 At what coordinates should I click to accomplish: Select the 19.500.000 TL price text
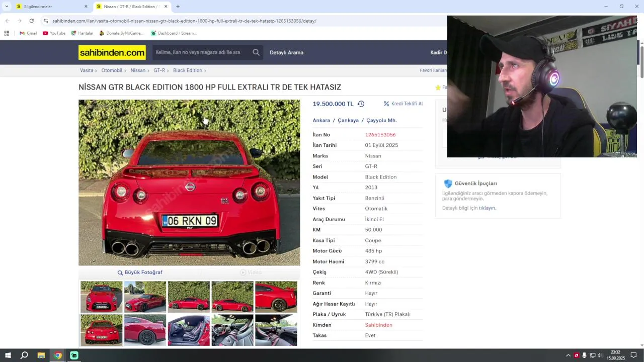click(x=333, y=104)
